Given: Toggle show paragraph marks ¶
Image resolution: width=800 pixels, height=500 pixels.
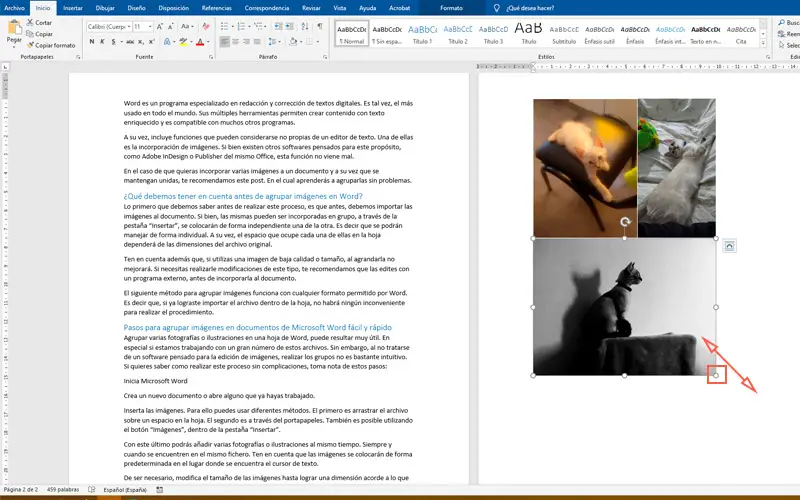Looking at the screenshot, I should pos(320,26).
